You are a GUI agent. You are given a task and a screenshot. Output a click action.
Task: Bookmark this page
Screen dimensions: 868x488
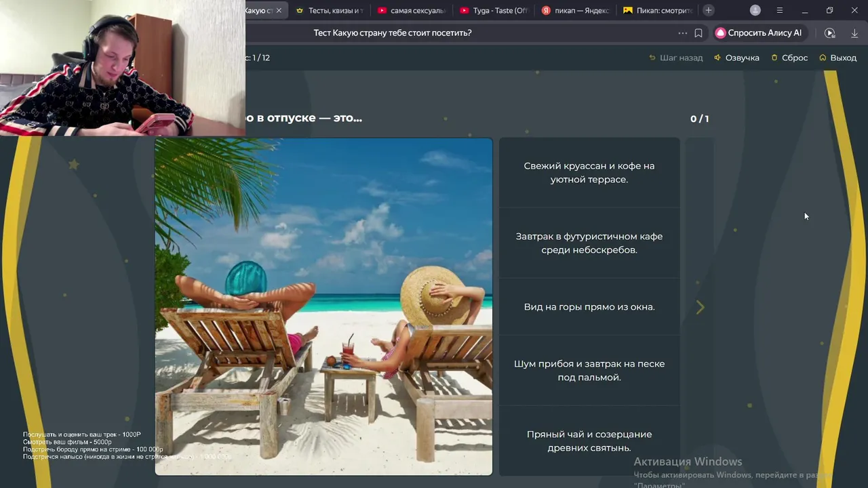tap(698, 33)
